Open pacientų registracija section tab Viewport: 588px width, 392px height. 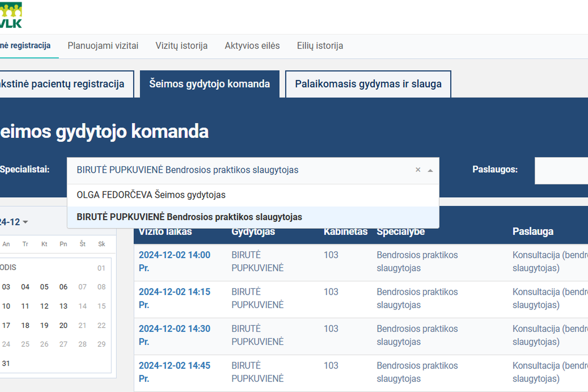(x=67, y=84)
